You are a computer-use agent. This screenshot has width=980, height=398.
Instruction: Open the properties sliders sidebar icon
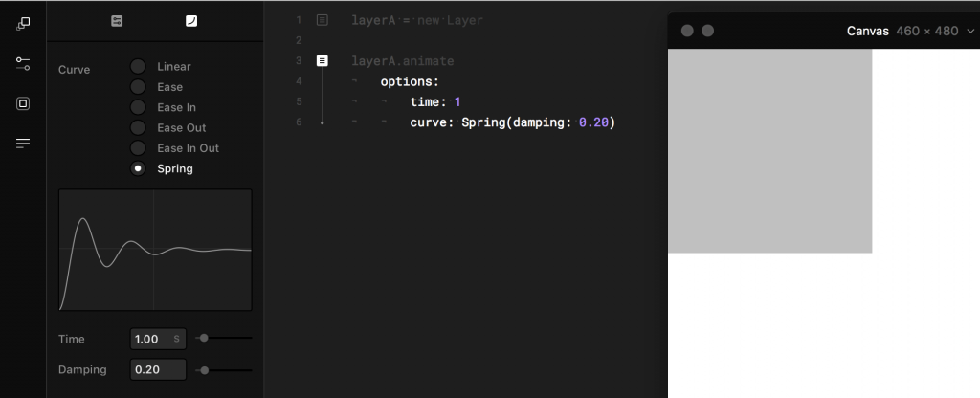(x=23, y=64)
